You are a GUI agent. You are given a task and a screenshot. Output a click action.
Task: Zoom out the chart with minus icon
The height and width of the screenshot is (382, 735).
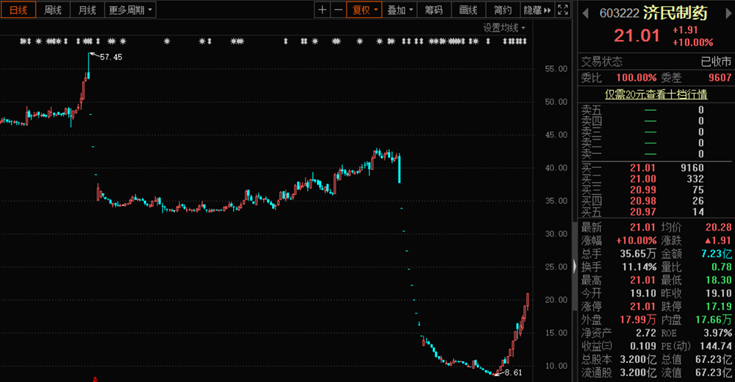pos(338,10)
